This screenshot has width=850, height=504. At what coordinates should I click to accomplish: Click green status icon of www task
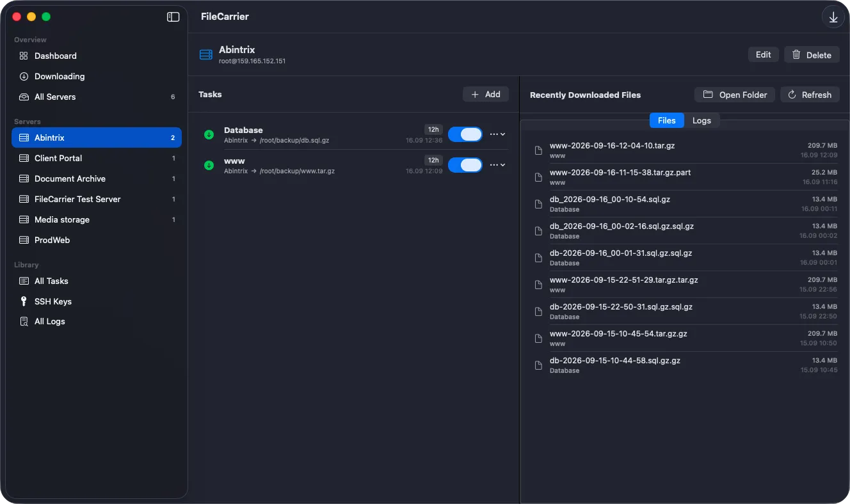click(x=209, y=165)
